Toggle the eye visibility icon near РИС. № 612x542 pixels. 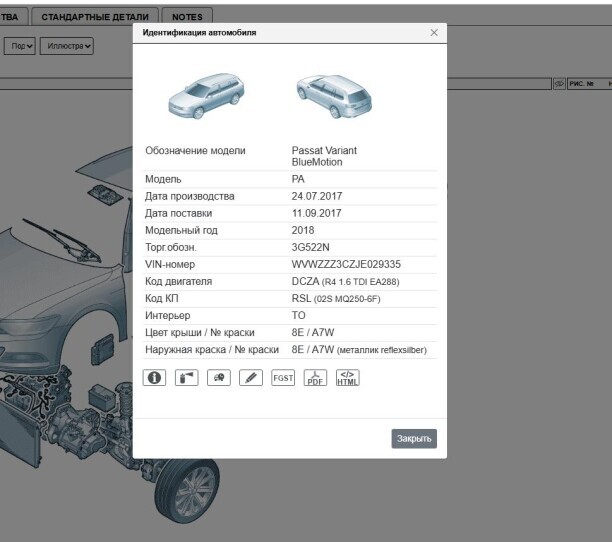click(559, 84)
